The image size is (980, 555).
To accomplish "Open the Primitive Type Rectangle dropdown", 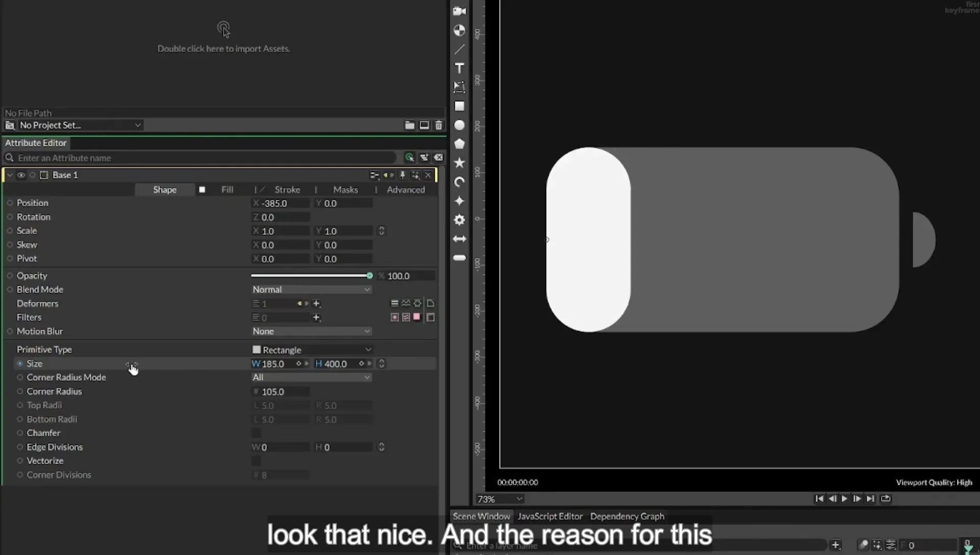I will [311, 350].
